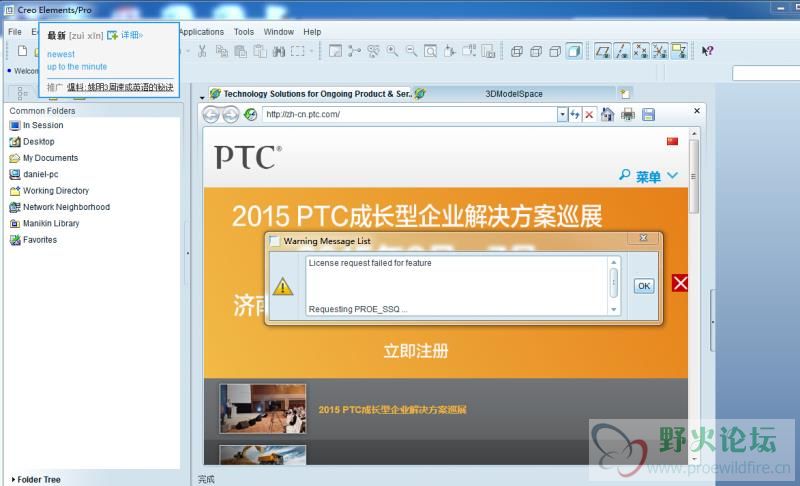This screenshot has width=800, height=486.
Task: Click the red Stop loading icon
Action: click(589, 114)
